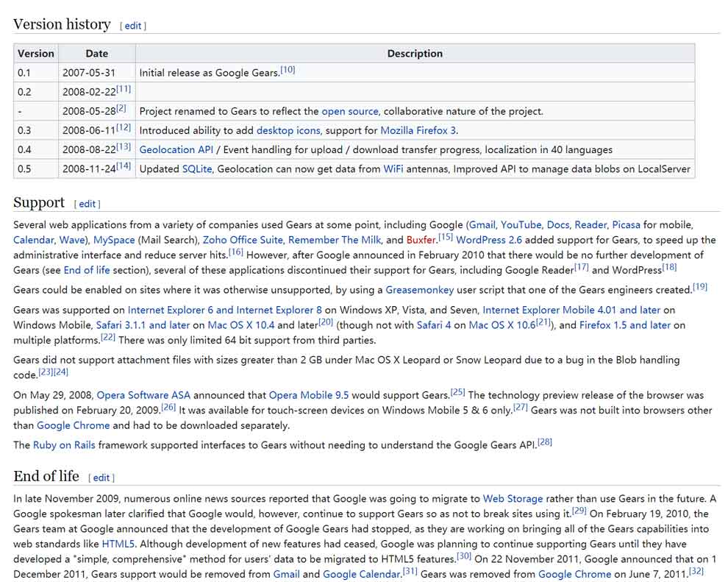Open citation [19] after engineers created
The image size is (728, 582).
[x=700, y=287]
